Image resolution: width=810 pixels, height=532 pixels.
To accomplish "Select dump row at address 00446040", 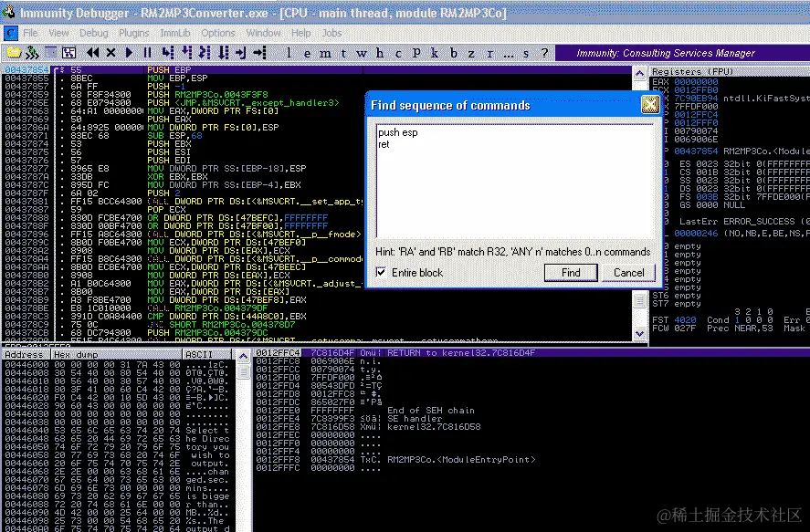I will [x=118, y=431].
